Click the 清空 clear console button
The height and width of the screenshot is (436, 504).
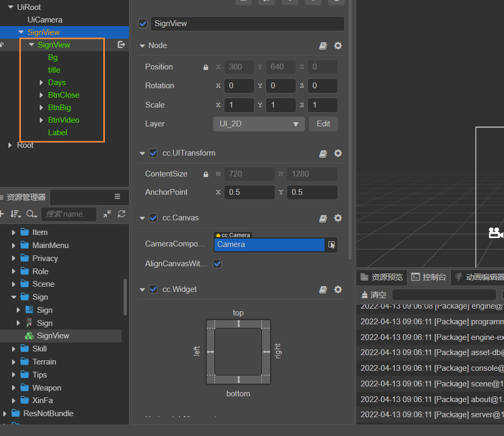pyautogui.click(x=374, y=295)
